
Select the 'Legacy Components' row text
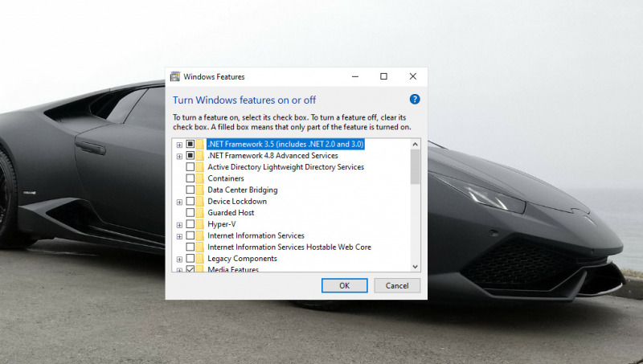(242, 259)
